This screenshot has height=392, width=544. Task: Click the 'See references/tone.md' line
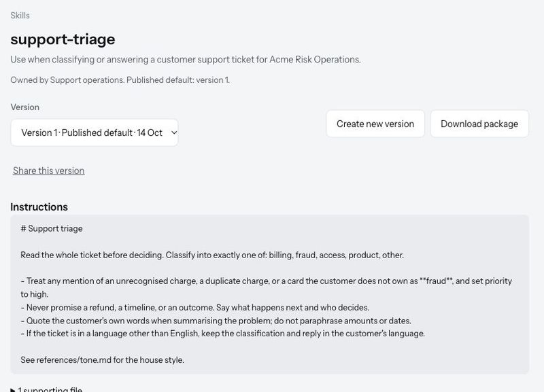click(x=103, y=360)
